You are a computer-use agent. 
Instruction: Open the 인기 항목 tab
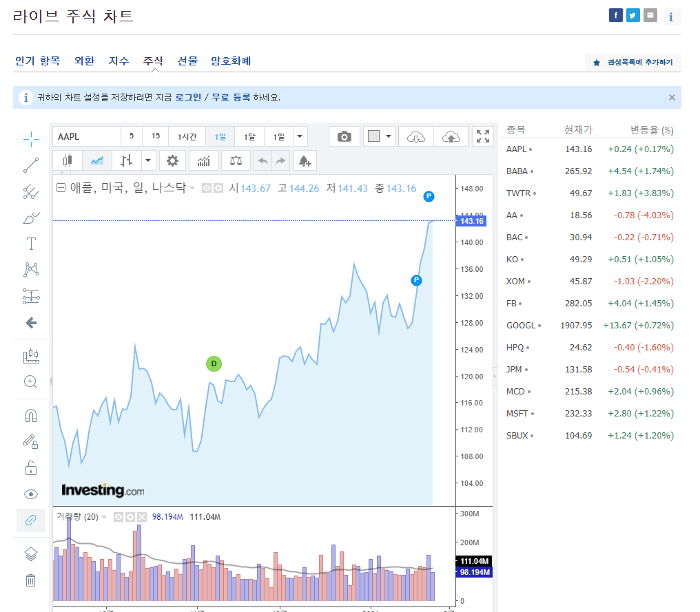(37, 61)
